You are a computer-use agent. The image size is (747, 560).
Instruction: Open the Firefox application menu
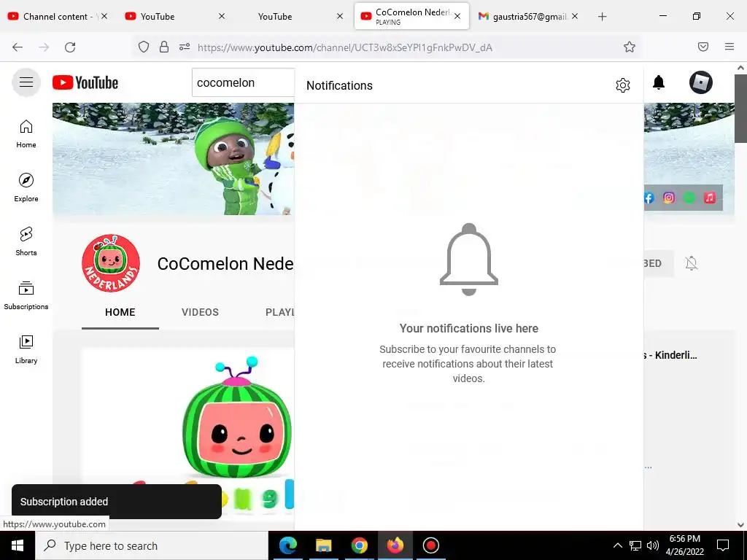pos(729,47)
